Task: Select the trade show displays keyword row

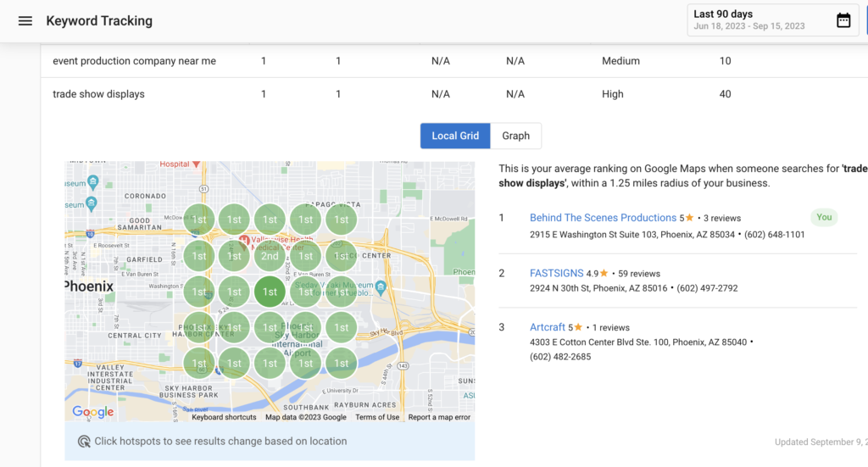Action: click(x=454, y=94)
